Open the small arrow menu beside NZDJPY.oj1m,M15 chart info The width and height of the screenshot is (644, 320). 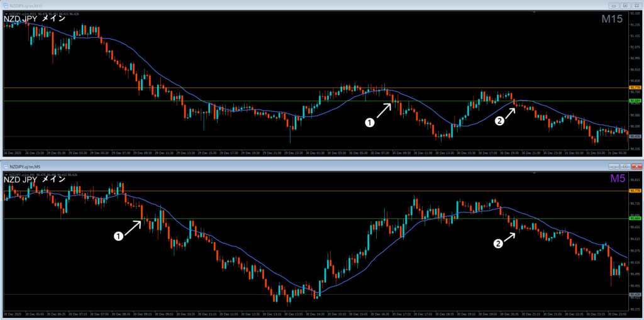pos(6,14)
